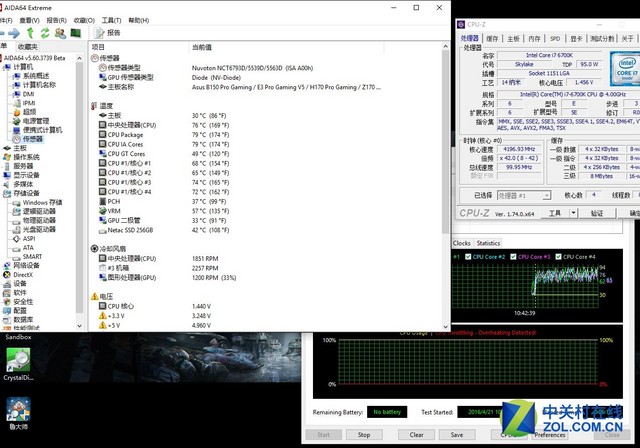640x448 pixels.
Task: Open the 收藏(O) menu
Action: (84, 20)
